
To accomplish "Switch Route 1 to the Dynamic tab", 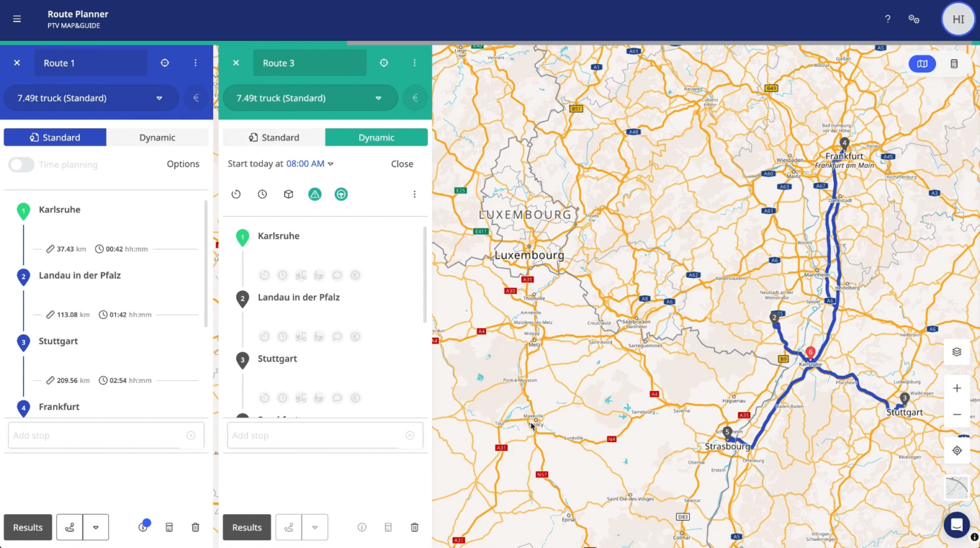I will [157, 137].
